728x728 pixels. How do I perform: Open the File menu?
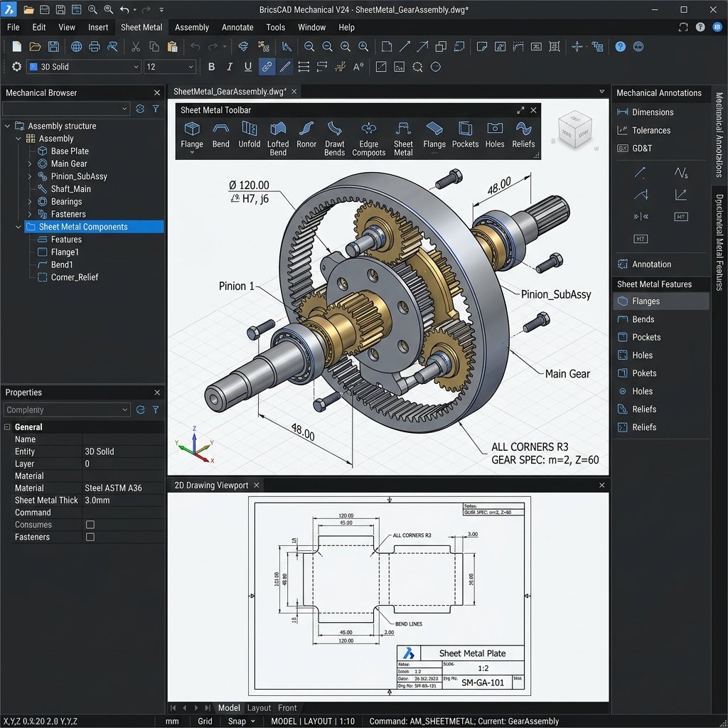click(x=14, y=28)
